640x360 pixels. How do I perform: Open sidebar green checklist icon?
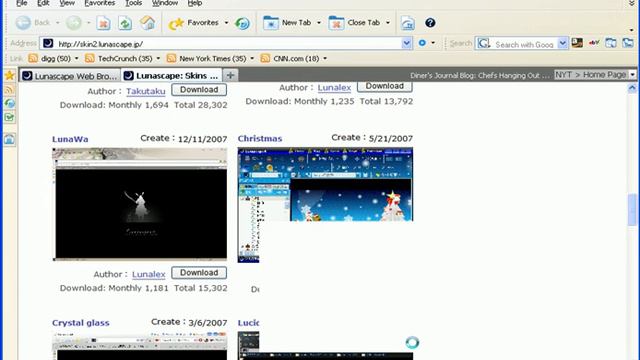click(9, 118)
